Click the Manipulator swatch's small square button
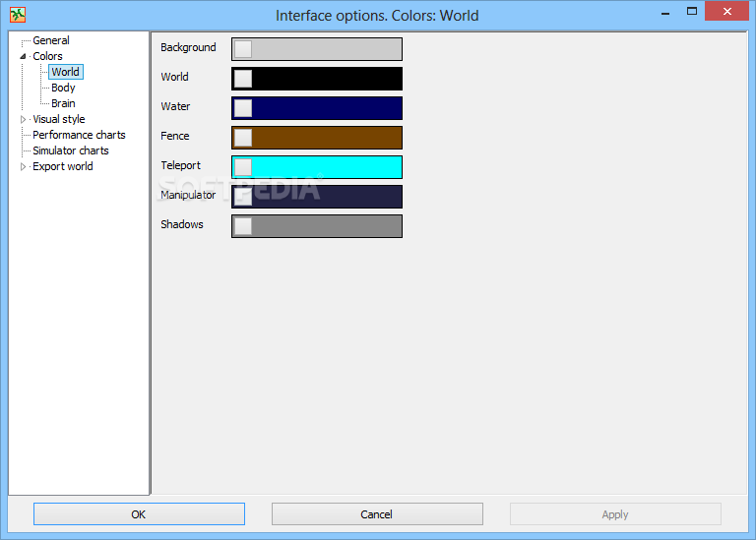The image size is (756, 540). 243,197
